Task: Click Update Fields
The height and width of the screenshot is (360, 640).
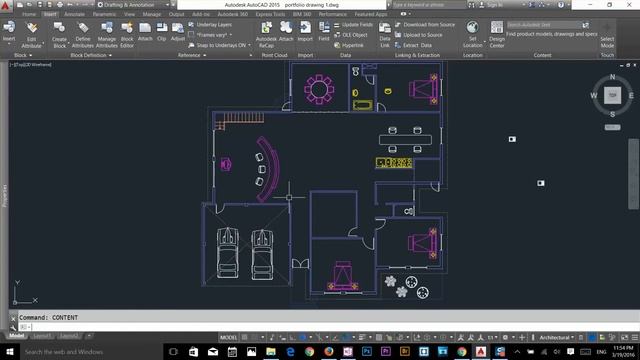Action: click(353, 24)
